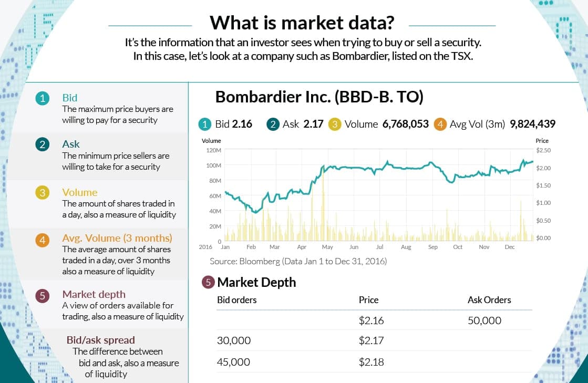Click the Bid/ask spread heading
The height and width of the screenshot is (383, 588).
click(100, 340)
